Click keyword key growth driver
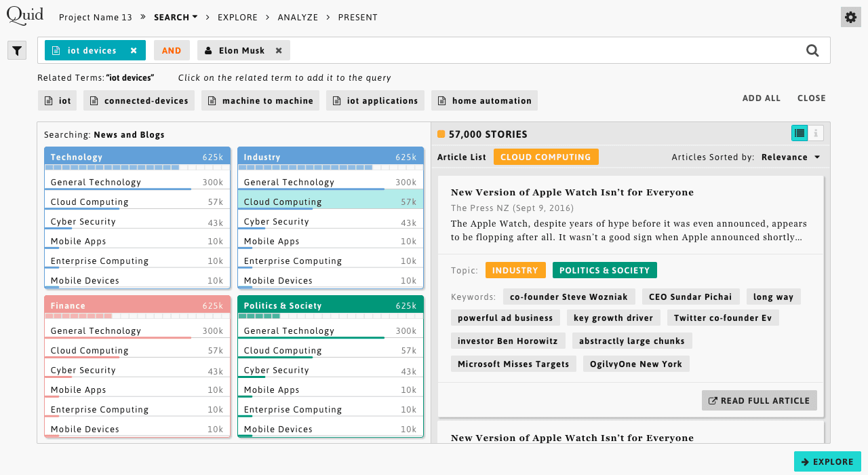 pos(614,318)
